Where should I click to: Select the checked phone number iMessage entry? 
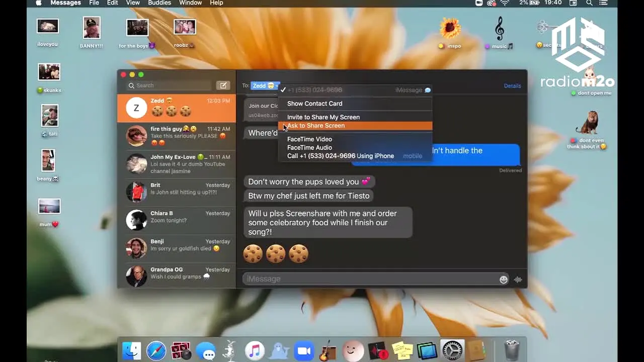355,90
